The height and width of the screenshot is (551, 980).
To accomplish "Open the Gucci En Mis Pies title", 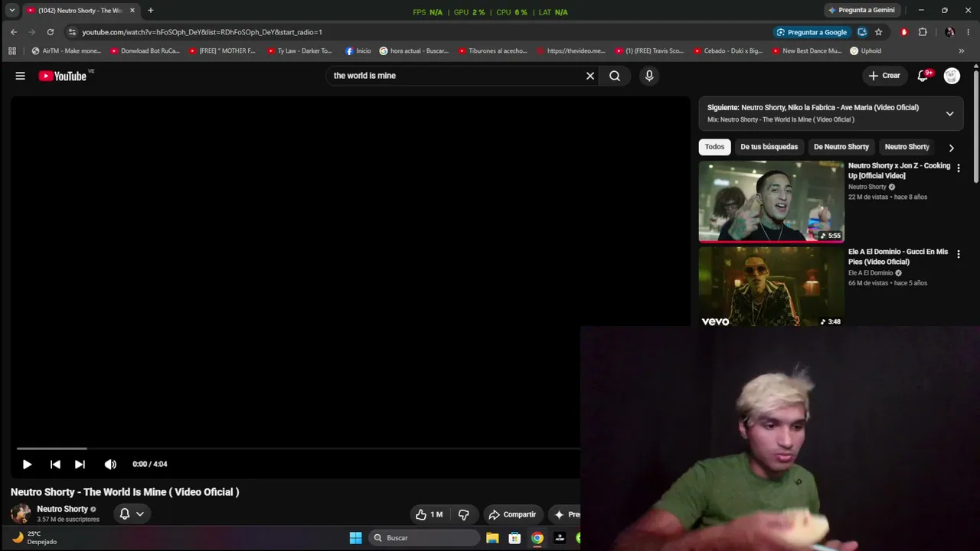I will click(x=898, y=256).
